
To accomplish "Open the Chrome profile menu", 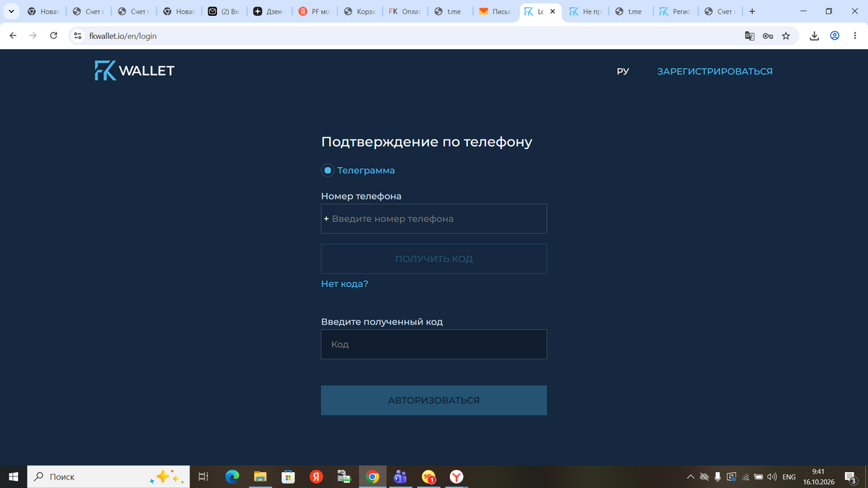I will 835,35.
